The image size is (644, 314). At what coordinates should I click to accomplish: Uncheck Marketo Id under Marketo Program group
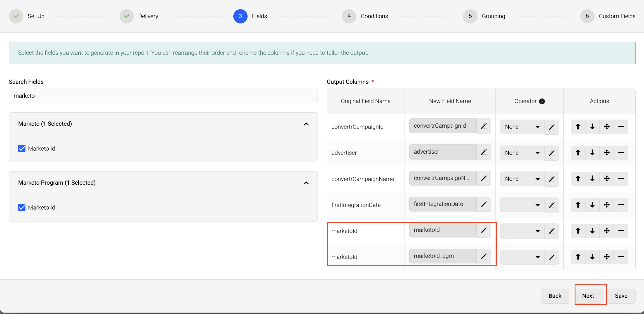[x=22, y=207]
